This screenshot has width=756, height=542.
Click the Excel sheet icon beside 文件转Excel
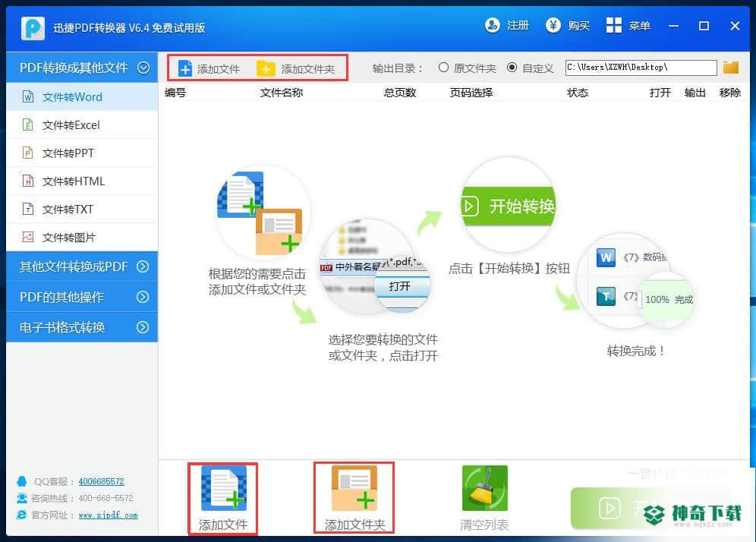[x=28, y=125]
